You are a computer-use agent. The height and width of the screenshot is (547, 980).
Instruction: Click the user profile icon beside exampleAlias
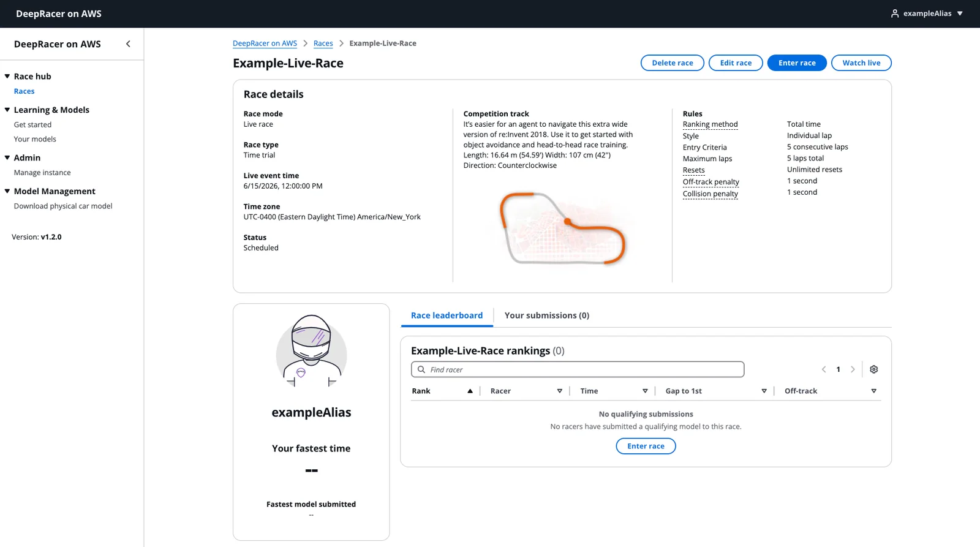click(895, 13)
